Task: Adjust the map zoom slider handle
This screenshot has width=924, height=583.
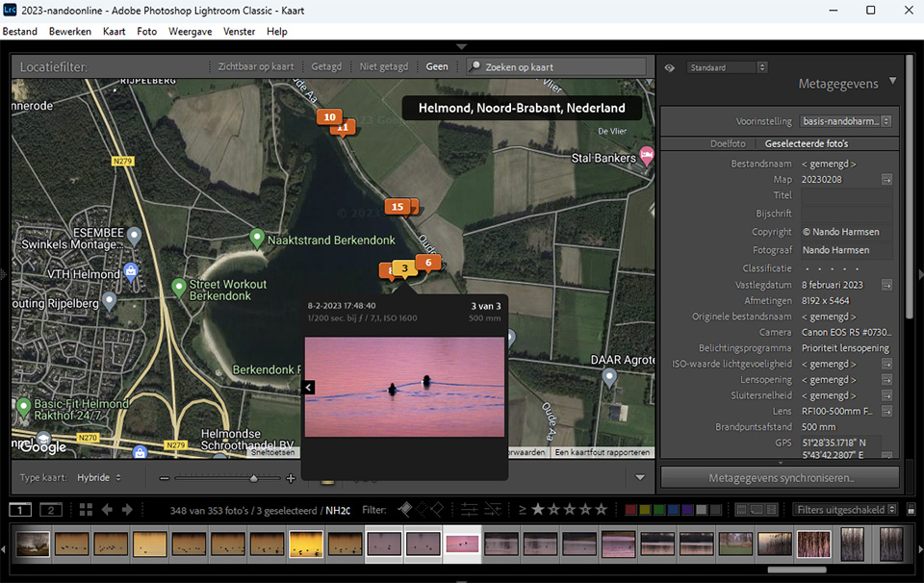Action: [x=253, y=478]
